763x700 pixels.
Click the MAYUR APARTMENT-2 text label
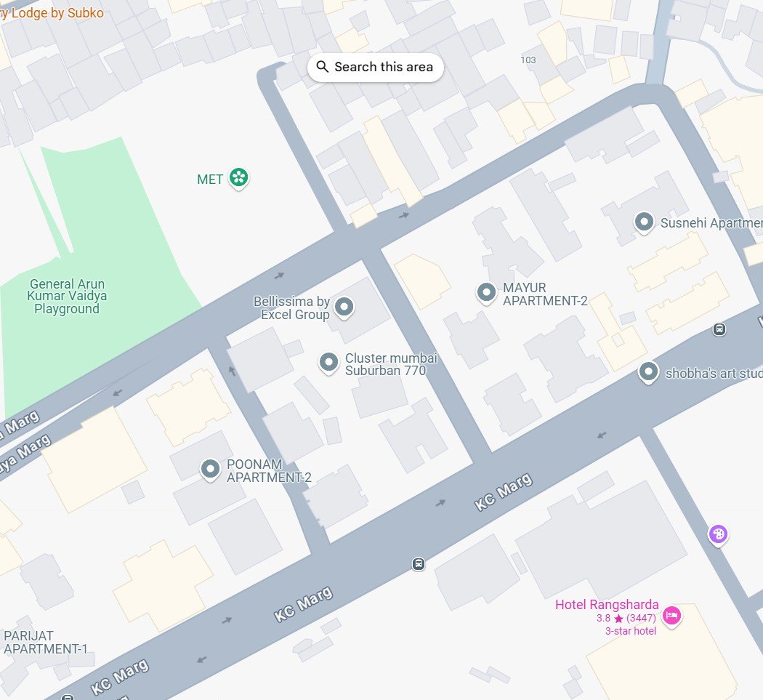(x=545, y=294)
